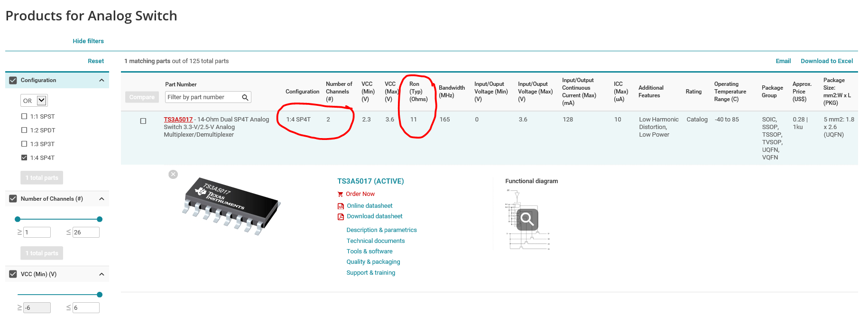Go to Description & parametrics
Image resolution: width=868 pixels, height=316 pixels.
pos(381,230)
